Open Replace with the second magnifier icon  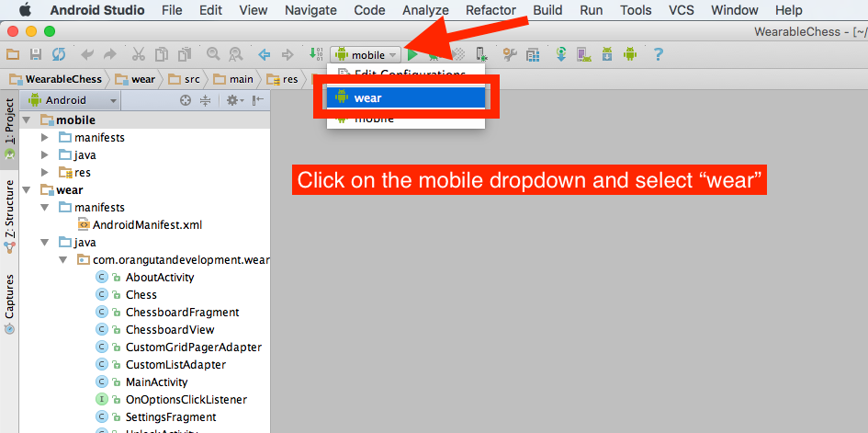[x=236, y=54]
